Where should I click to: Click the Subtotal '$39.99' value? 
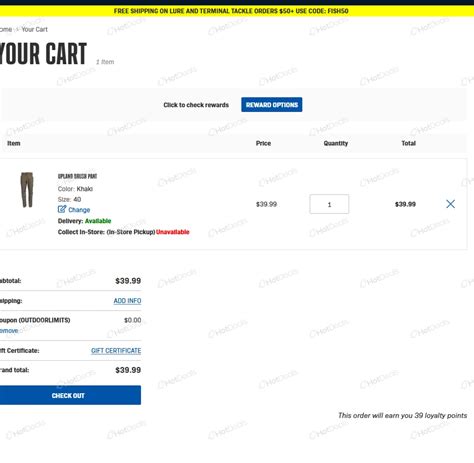click(x=128, y=281)
